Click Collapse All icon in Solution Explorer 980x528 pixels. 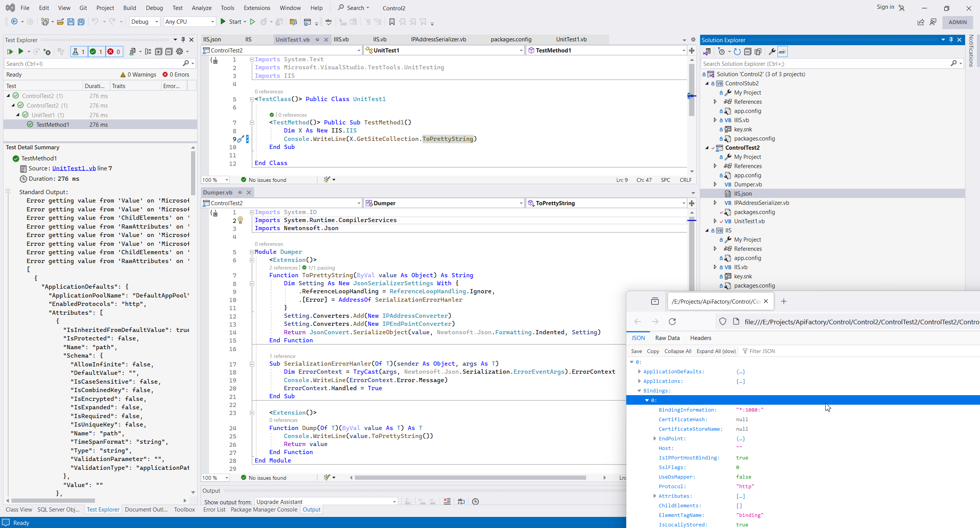pos(748,52)
